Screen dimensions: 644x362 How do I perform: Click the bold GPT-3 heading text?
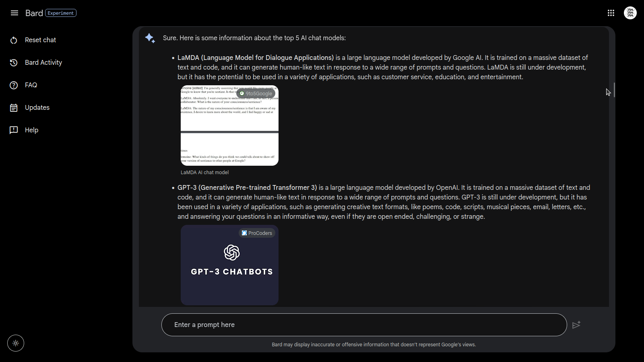point(247,187)
